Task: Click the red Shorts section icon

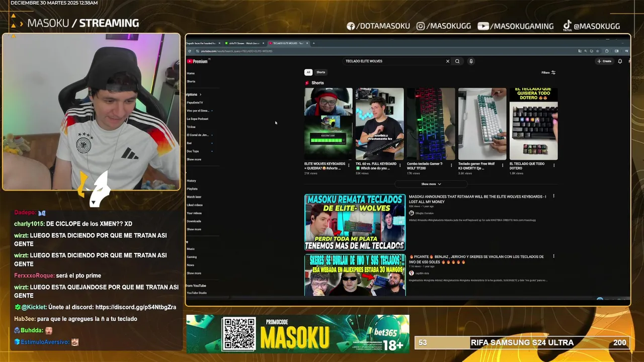Action: pyautogui.click(x=307, y=83)
